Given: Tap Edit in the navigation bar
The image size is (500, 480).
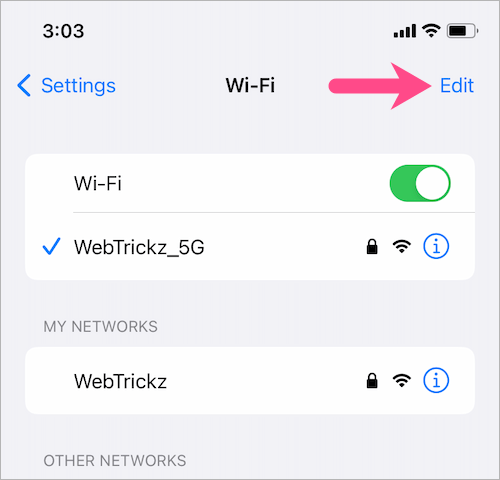Looking at the screenshot, I should tap(457, 86).
